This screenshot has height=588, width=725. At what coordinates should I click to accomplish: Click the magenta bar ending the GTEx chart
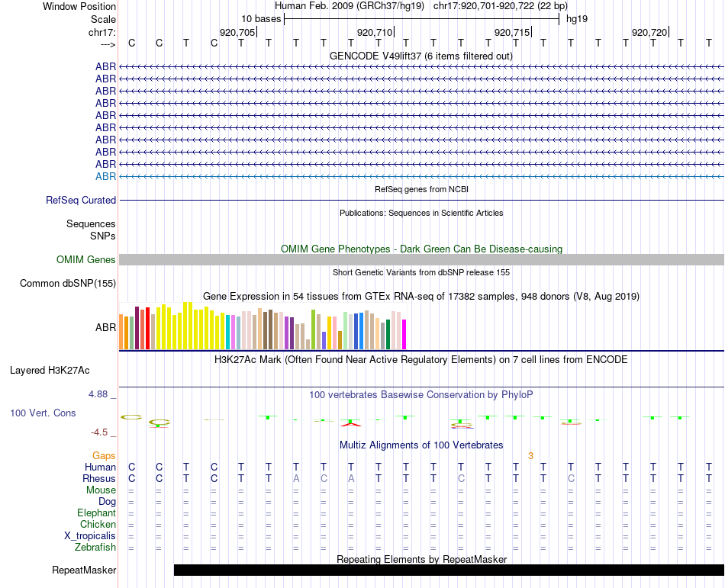point(404,334)
